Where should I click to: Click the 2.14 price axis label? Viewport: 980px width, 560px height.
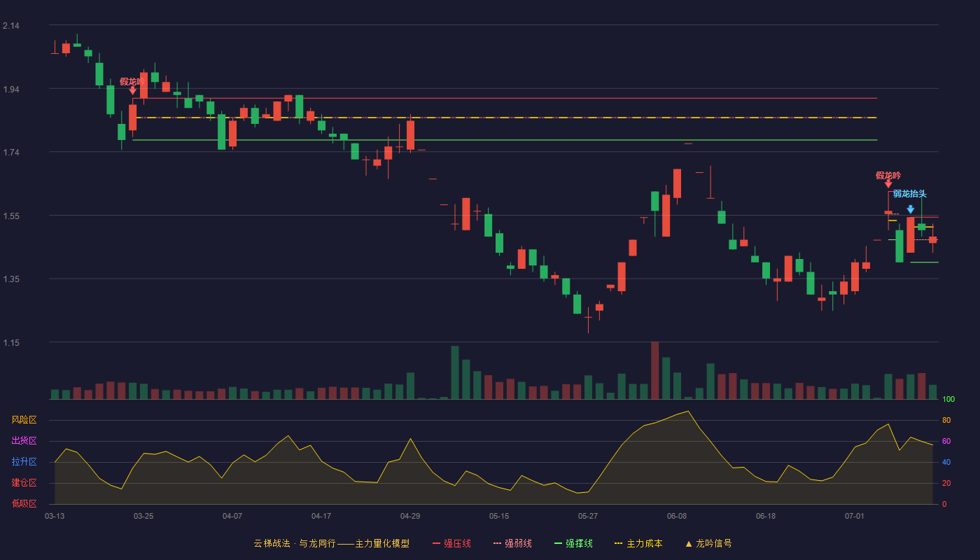11,26
